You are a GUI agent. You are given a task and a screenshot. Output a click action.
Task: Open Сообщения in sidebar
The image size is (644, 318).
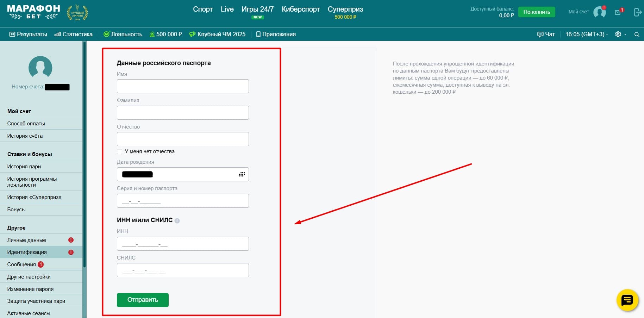click(x=41, y=264)
